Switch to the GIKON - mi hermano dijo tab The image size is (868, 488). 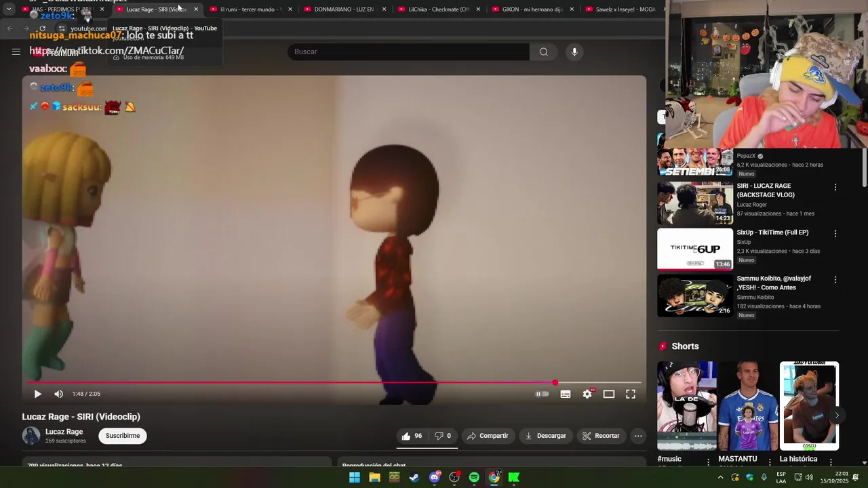(533, 9)
